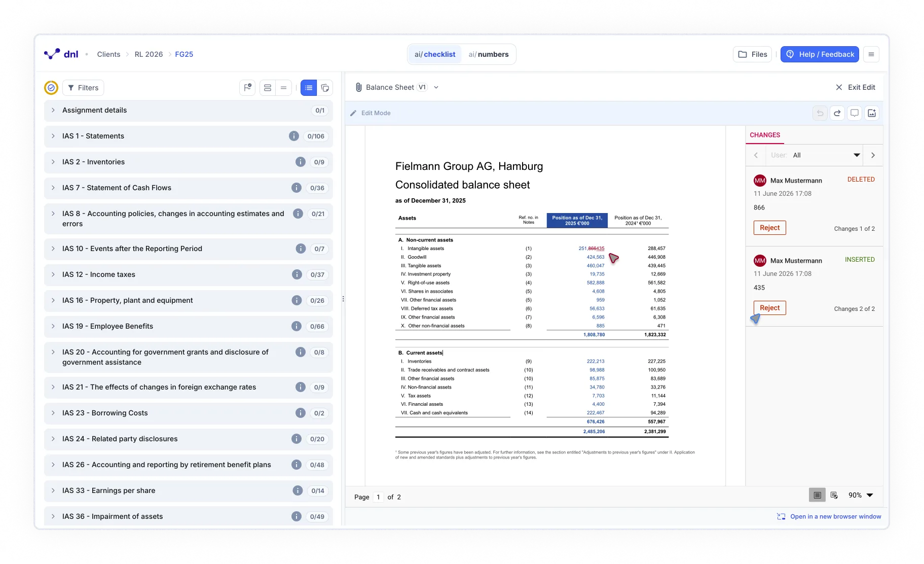Open the 90% zoom dropdown

point(861,495)
